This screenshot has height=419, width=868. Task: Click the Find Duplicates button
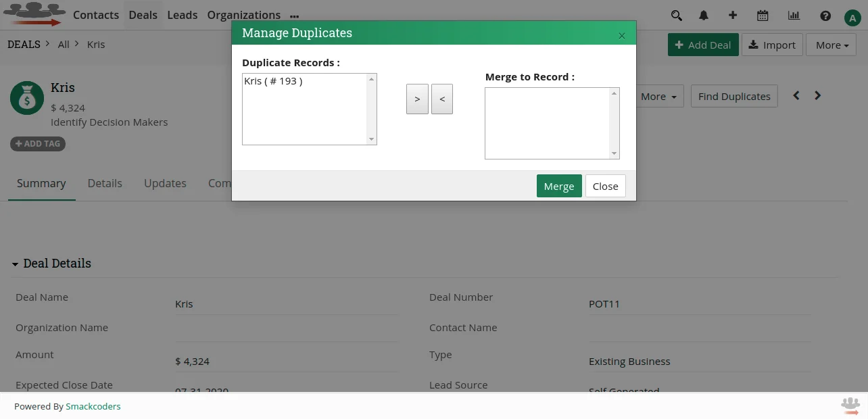tap(734, 96)
